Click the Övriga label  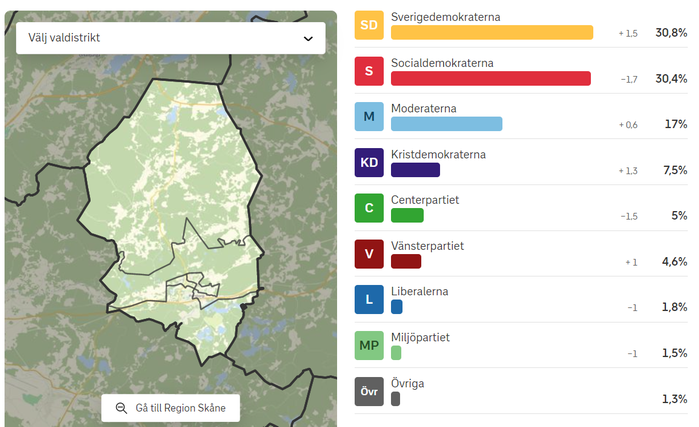pyautogui.click(x=407, y=383)
